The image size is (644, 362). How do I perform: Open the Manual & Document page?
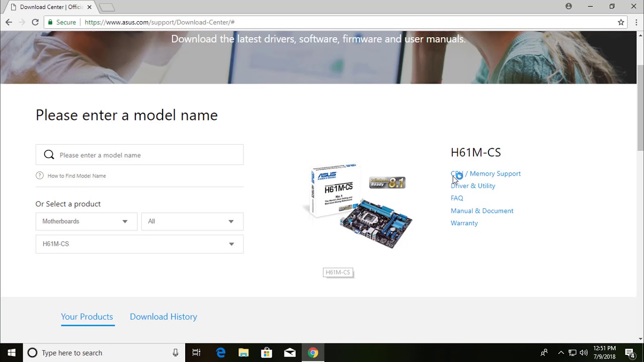click(x=482, y=211)
